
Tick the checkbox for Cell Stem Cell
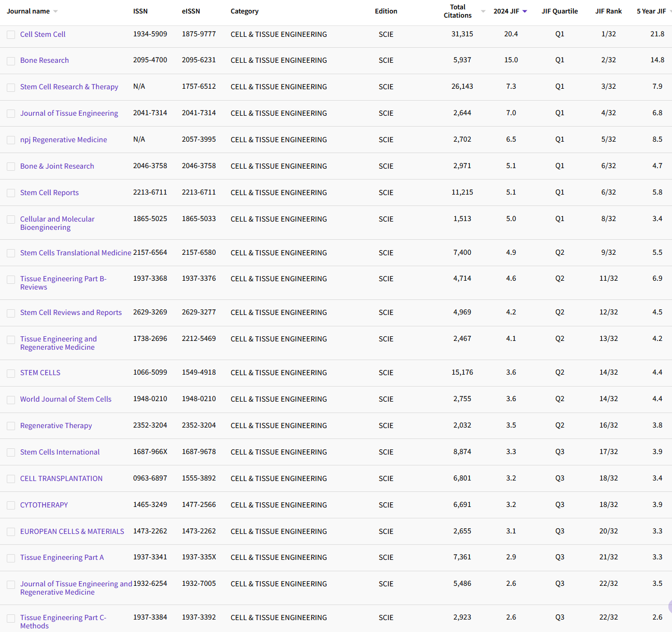(x=11, y=35)
